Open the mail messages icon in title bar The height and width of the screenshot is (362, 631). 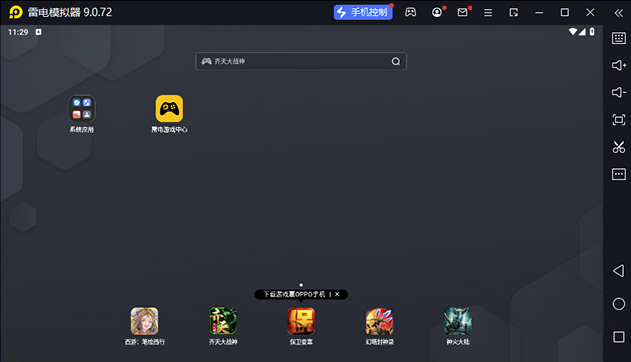[x=462, y=12]
